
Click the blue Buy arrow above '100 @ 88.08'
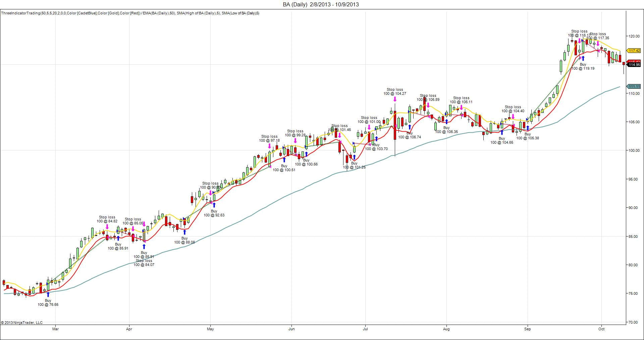184,232
